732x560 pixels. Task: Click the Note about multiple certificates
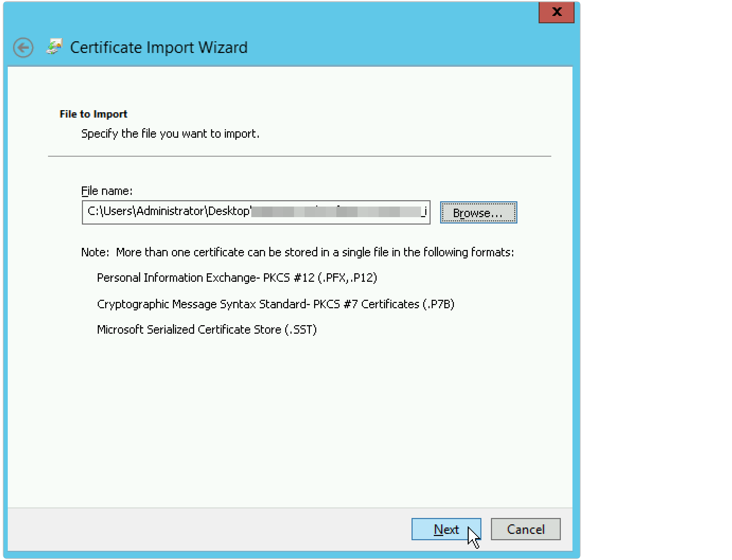(x=297, y=252)
